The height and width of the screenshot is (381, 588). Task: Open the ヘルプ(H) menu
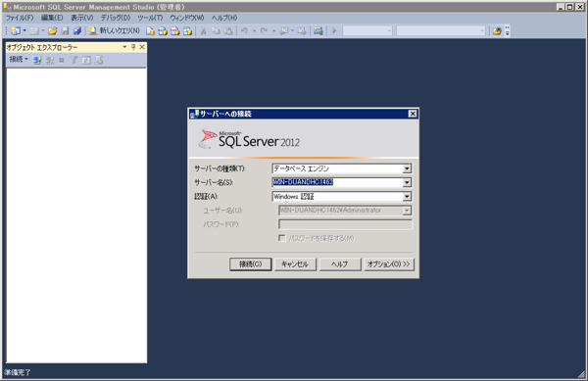pyautogui.click(x=224, y=18)
